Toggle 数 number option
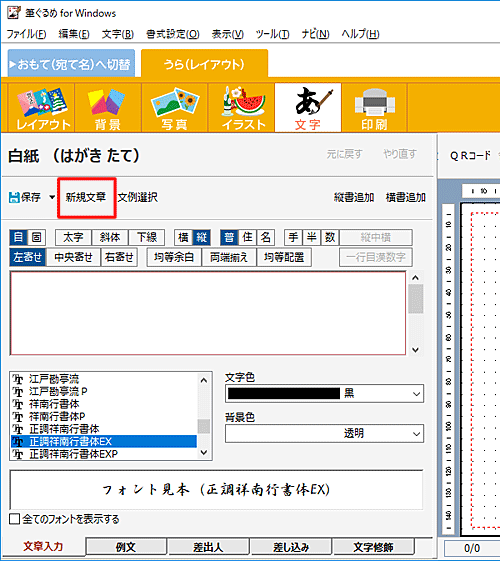Image resolution: width=500 pixels, height=561 pixels. (x=330, y=237)
